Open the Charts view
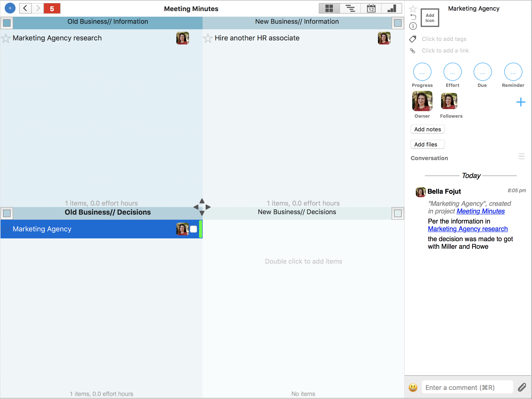 click(x=392, y=8)
